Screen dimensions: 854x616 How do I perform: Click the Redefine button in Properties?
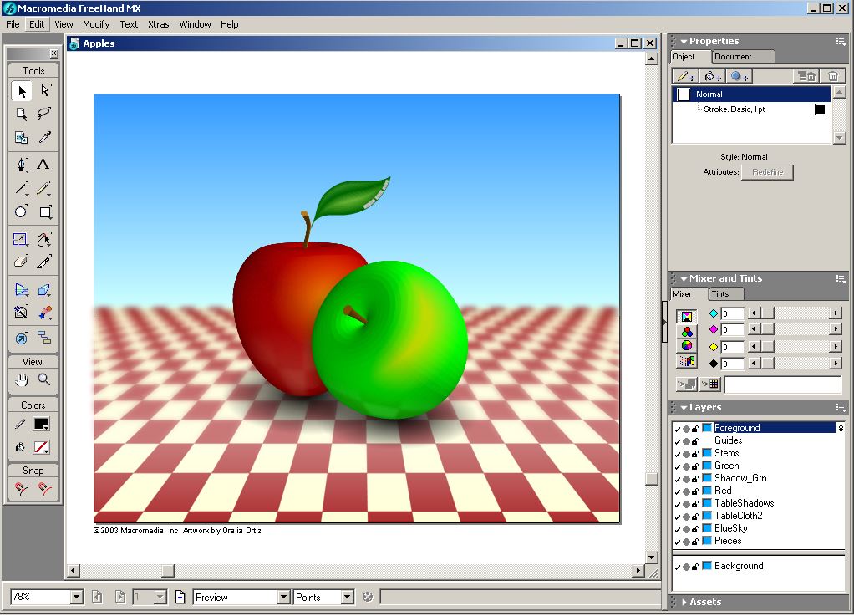(767, 171)
